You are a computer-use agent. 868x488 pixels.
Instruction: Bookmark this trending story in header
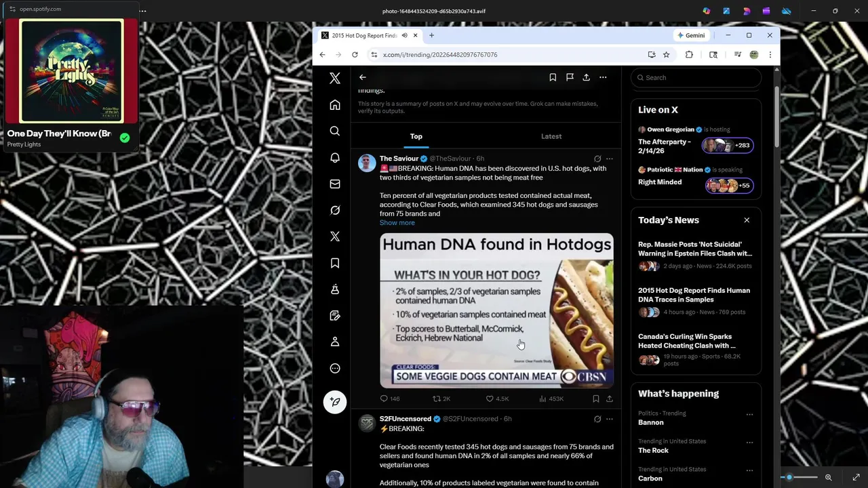[x=553, y=77]
